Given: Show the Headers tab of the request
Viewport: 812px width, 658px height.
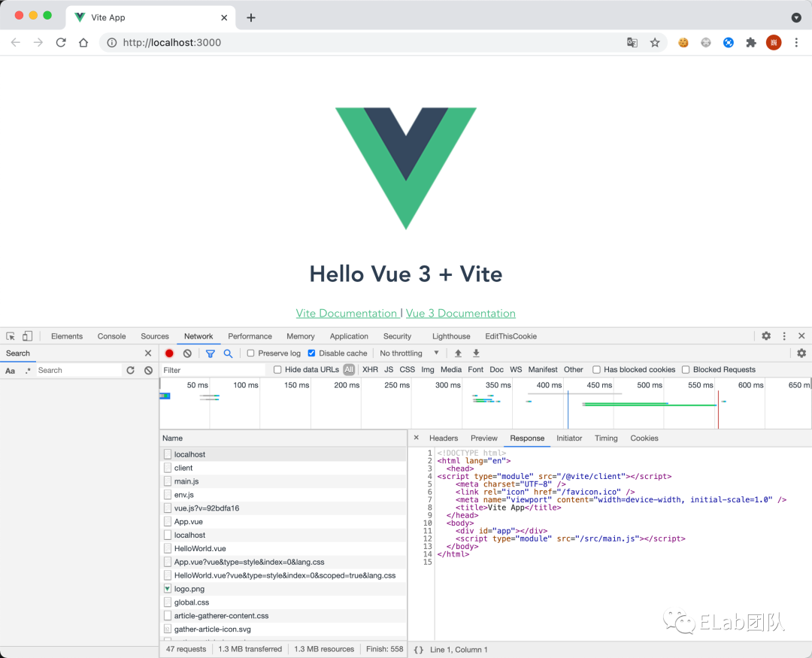Looking at the screenshot, I should [444, 438].
